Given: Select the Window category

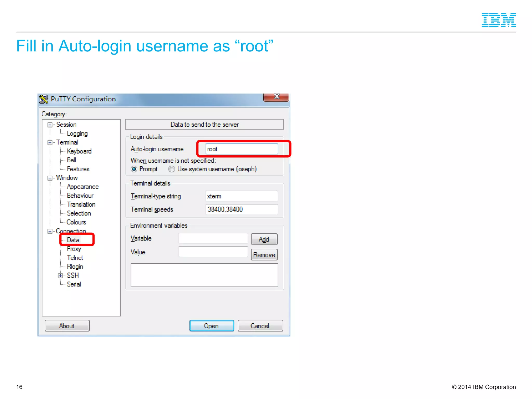Looking at the screenshot, I should tap(67, 178).
